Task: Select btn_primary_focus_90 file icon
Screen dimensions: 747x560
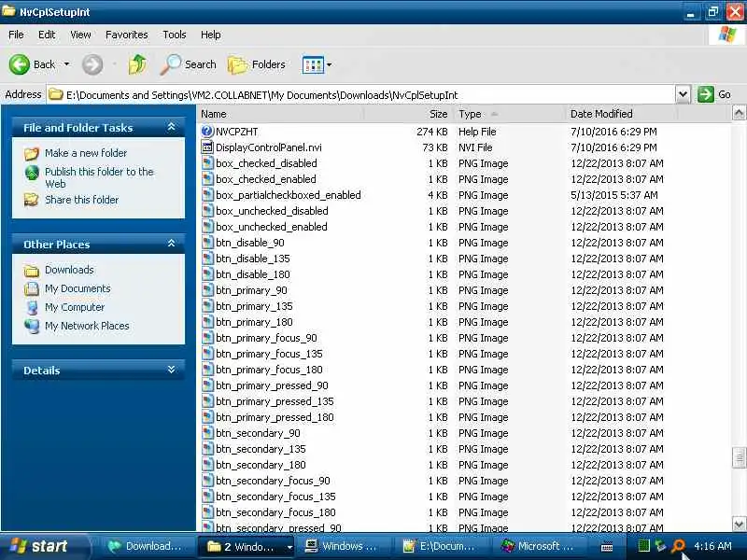Action: pos(207,338)
